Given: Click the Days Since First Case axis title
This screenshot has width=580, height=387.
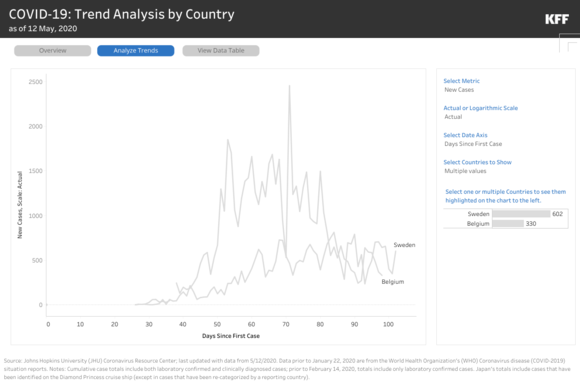Looking at the screenshot, I should [x=231, y=336].
